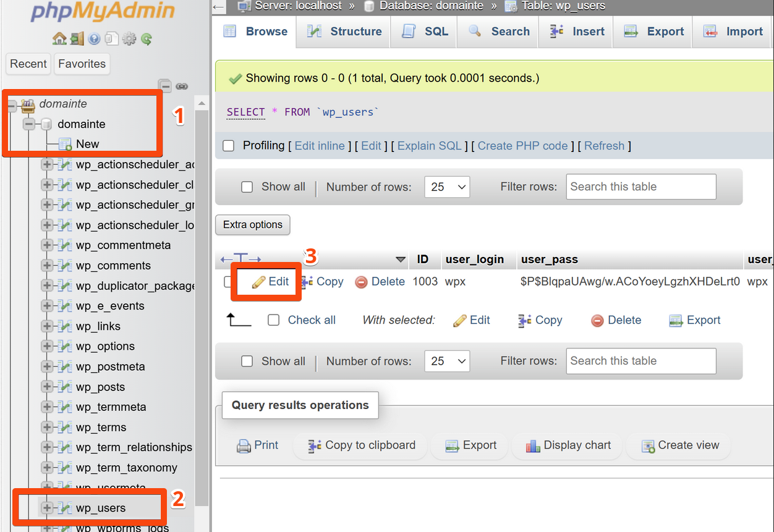Click With selected Copy icon
The image size is (774, 532).
pyautogui.click(x=525, y=320)
